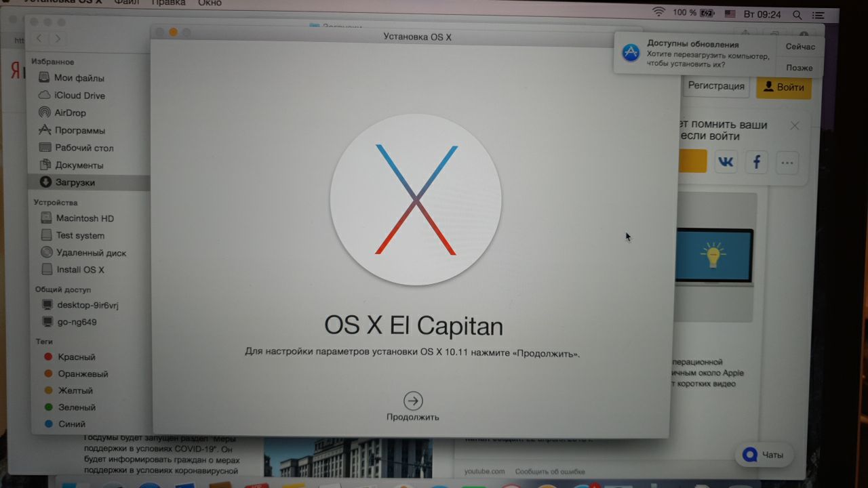Open My Files in Finder sidebar
Screen dimensions: 868x488
point(71,78)
